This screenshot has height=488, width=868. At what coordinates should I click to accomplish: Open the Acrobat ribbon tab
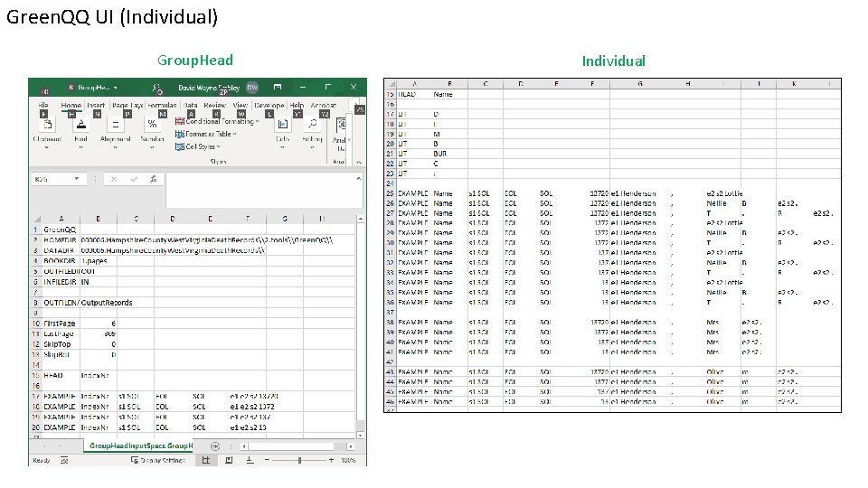[324, 105]
